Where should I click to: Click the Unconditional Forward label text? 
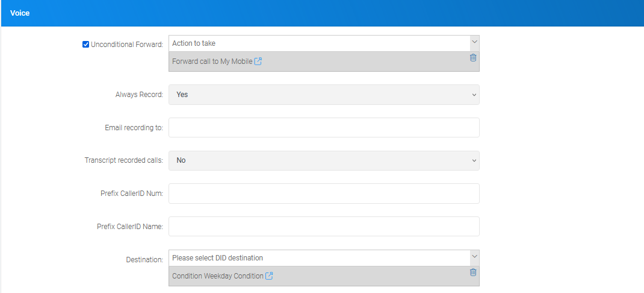(x=127, y=45)
